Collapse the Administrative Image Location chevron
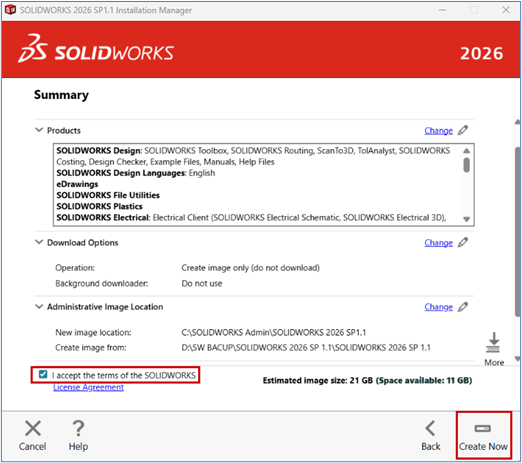Image resolution: width=522 pixels, height=463 pixels. 39,306
